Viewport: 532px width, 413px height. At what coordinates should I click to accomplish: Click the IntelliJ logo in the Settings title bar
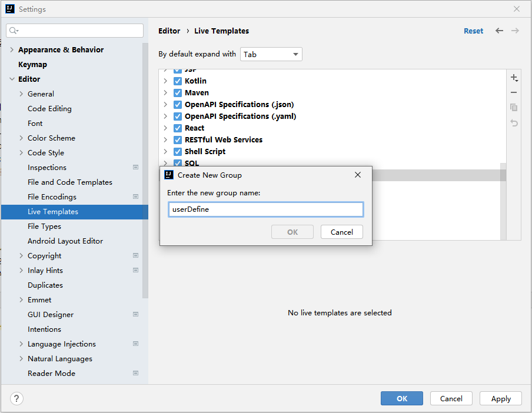(10, 9)
